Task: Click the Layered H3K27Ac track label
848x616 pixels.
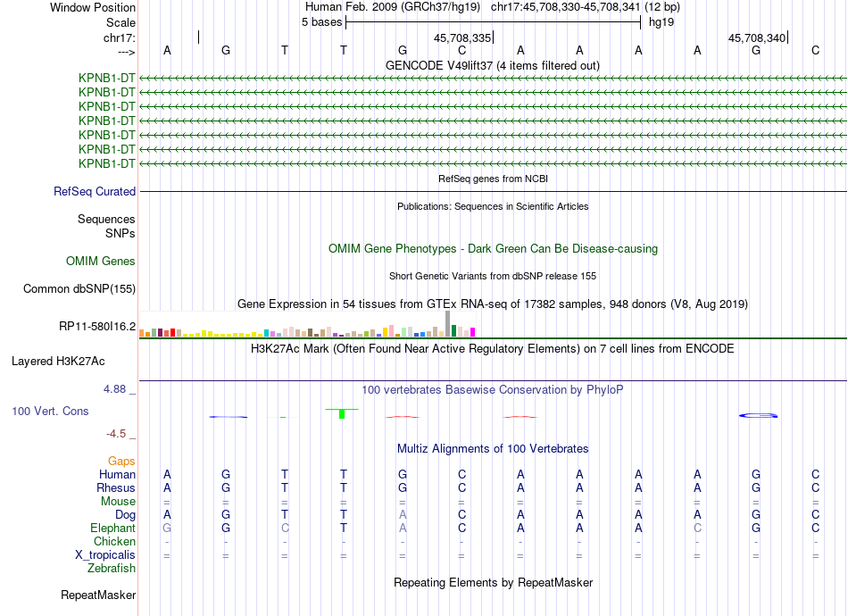Action: tap(58, 362)
